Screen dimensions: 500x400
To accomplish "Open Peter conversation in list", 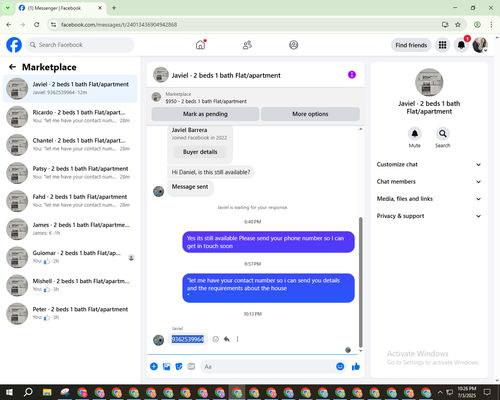I will click(70, 313).
